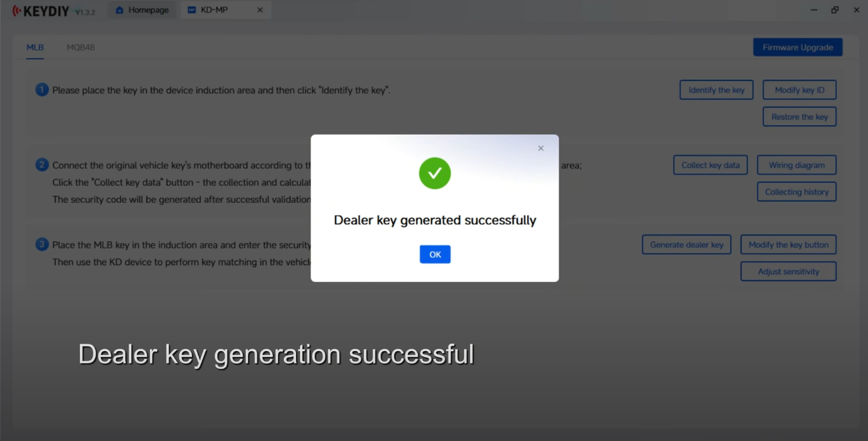868x441 pixels.
Task: Switch to the MQB48 tab
Action: tap(81, 47)
